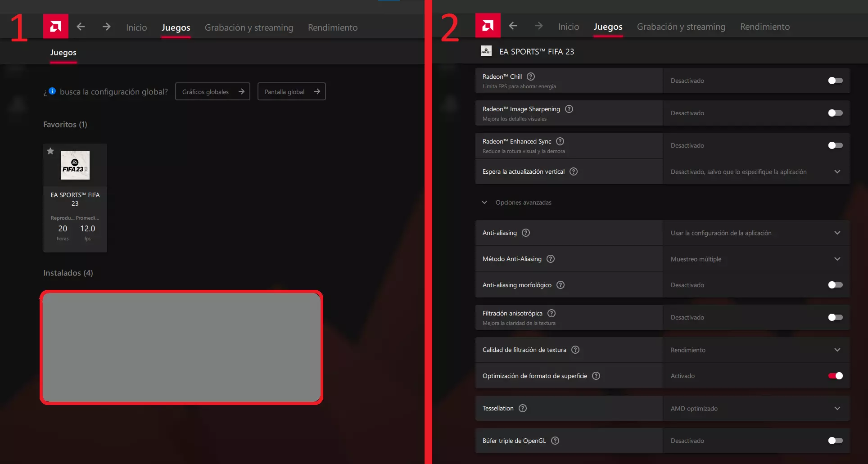
Task: Click the blue info icon beside 'busca la configuración global?'
Action: pyautogui.click(x=52, y=91)
